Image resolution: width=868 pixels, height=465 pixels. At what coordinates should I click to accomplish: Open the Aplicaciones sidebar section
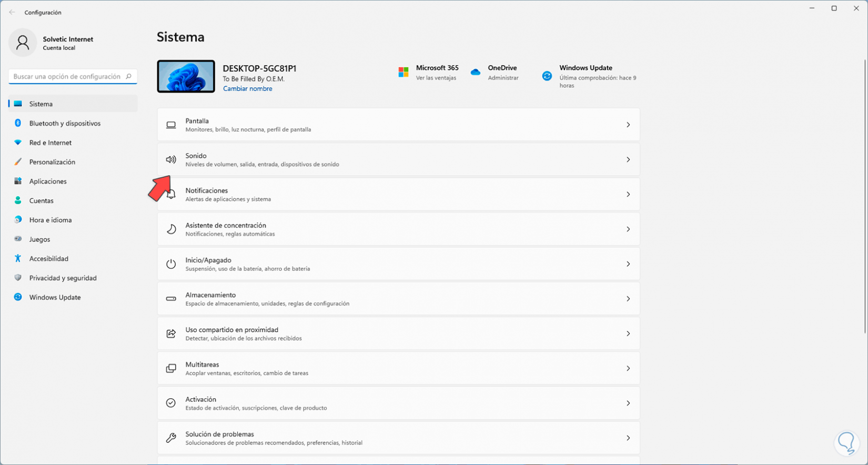pyautogui.click(x=48, y=181)
